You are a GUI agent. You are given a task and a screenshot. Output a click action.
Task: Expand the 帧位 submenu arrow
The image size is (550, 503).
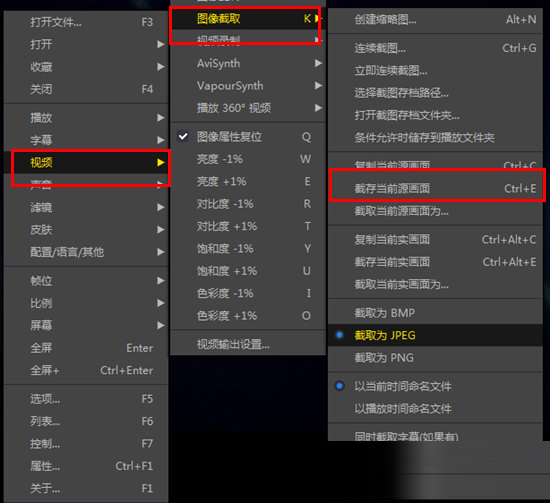[160, 281]
